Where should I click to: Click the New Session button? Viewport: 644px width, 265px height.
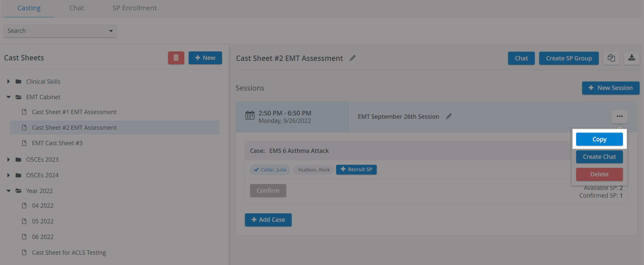point(611,88)
